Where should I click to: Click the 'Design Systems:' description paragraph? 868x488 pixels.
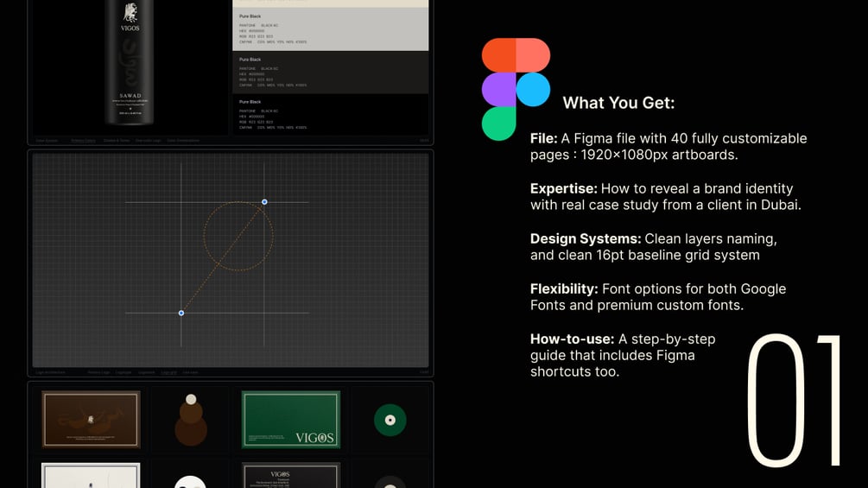[653, 247]
